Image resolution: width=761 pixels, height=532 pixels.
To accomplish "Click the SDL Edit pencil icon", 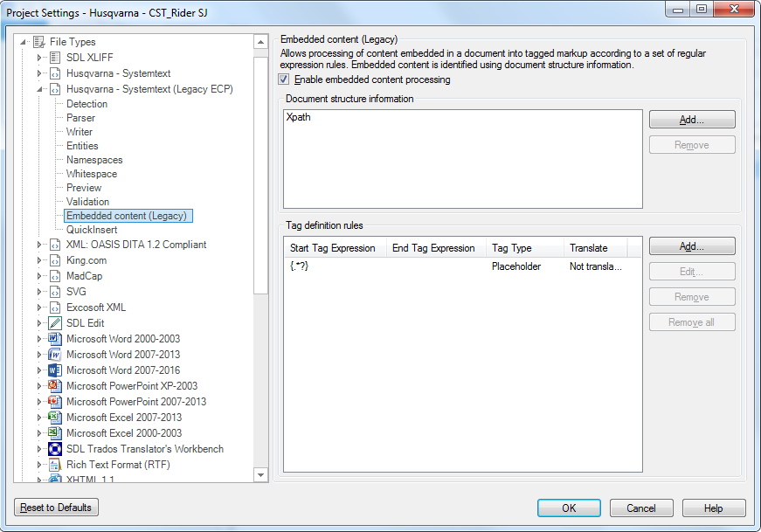I will tap(55, 323).
